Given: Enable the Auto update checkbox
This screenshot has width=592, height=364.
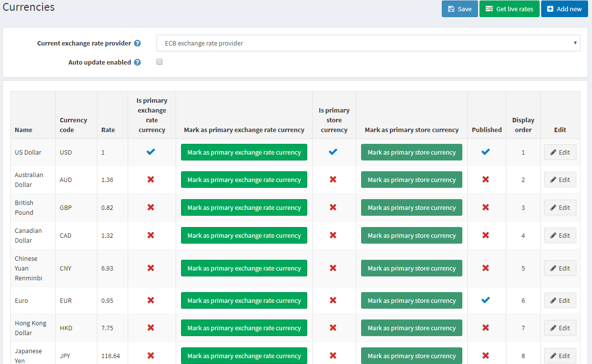Looking at the screenshot, I should point(159,62).
